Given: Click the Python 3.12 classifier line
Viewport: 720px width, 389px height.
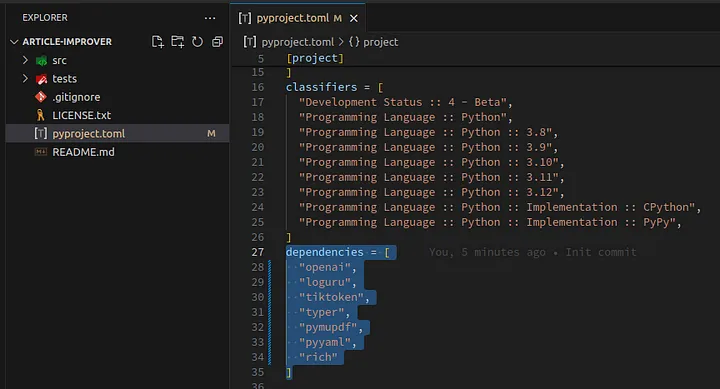Looking at the screenshot, I should point(431,192).
